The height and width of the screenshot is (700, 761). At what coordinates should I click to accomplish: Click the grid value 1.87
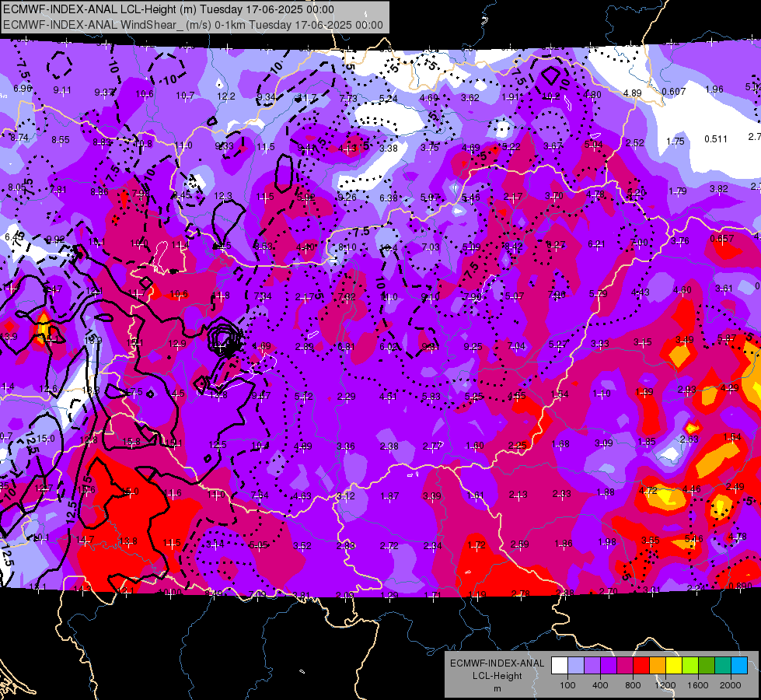389,496
